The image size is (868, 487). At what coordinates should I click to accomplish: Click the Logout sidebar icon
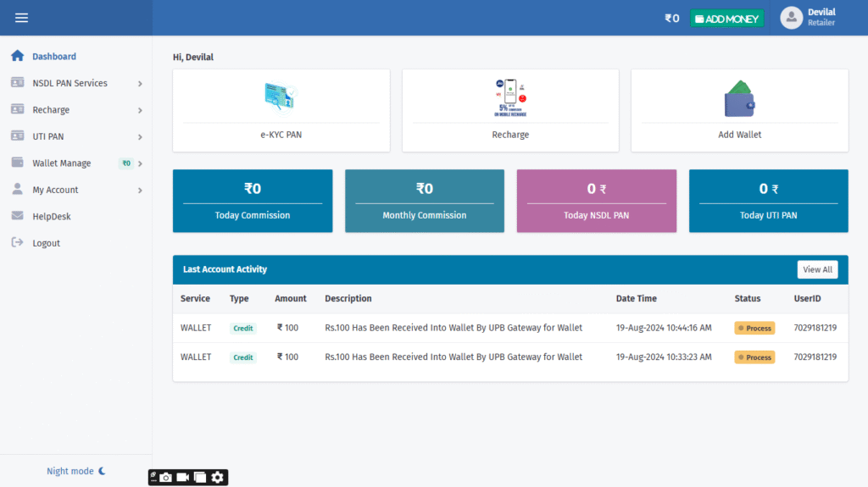click(17, 243)
